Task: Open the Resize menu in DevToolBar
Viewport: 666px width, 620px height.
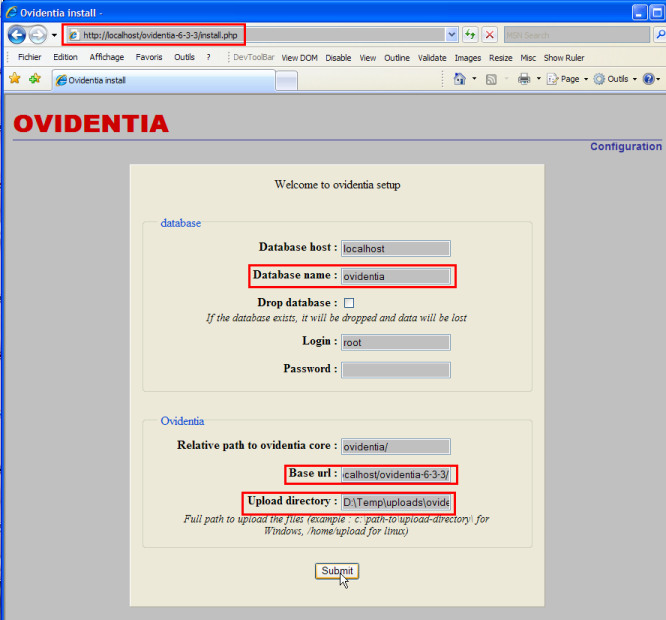Action: (x=500, y=58)
